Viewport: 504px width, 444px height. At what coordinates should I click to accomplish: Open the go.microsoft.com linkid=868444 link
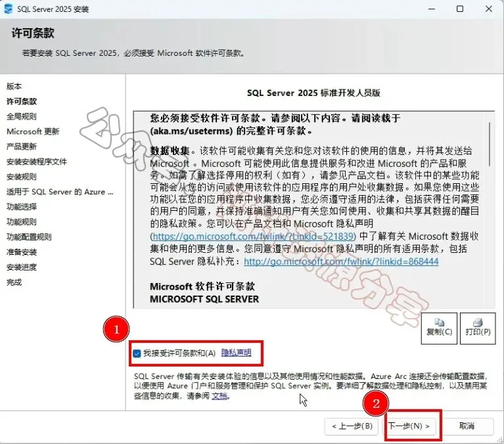[x=341, y=261]
